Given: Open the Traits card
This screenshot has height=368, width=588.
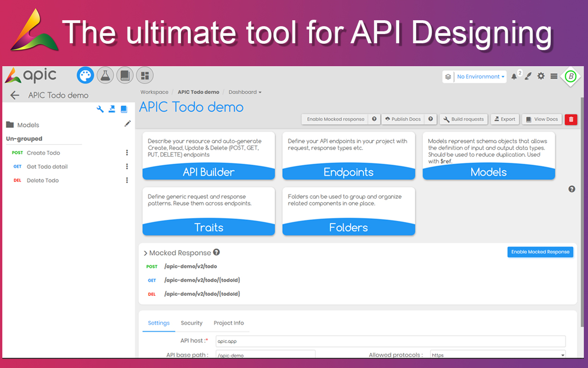Looking at the screenshot, I should coord(209,211).
